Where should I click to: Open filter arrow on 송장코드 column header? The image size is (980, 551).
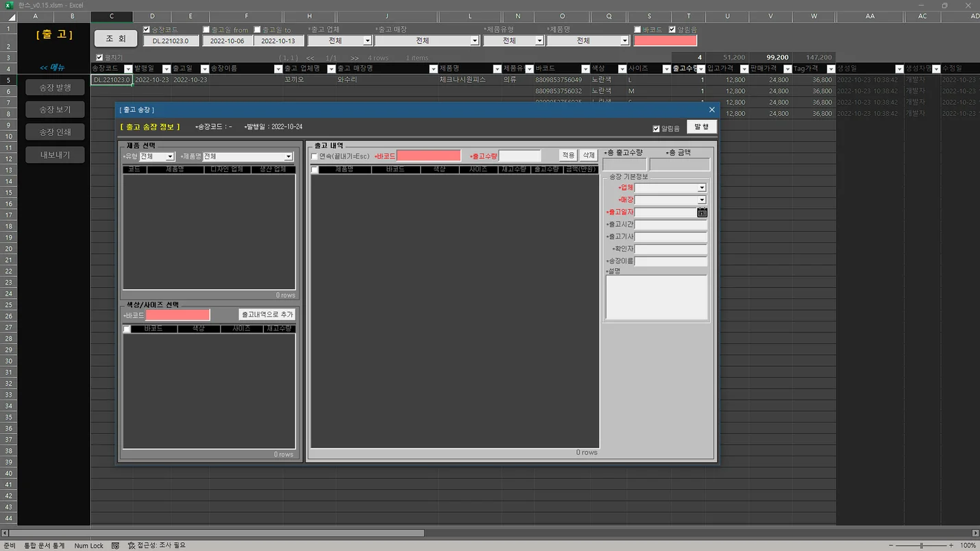[128, 69]
